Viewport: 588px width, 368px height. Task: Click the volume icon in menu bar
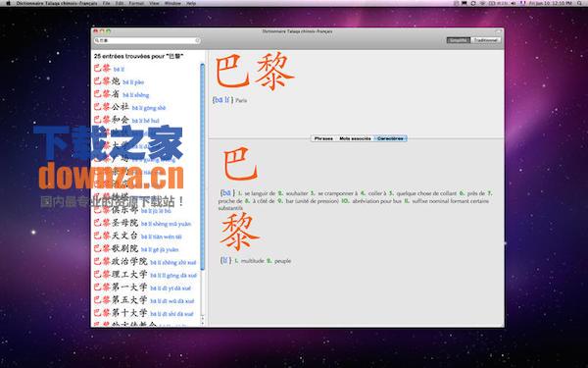[513, 3]
